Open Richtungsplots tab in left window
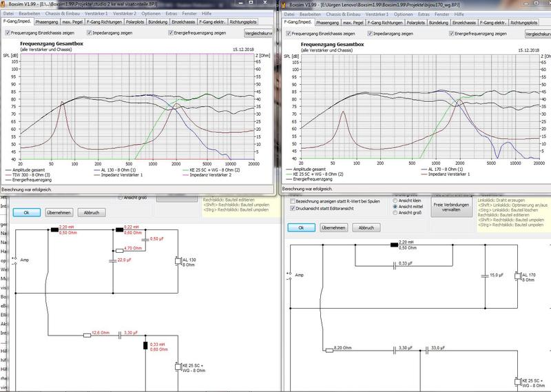Viewport: 551px width, 392px height. 243,22
